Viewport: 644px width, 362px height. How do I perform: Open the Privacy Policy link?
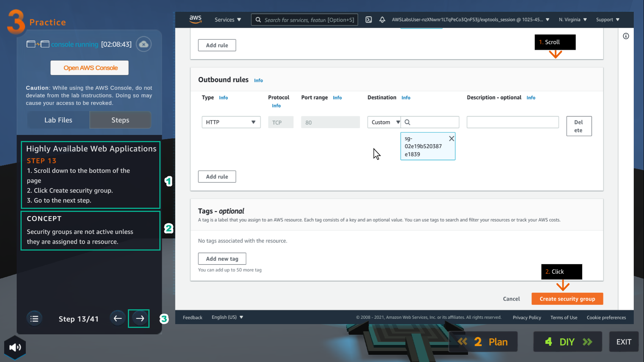click(x=527, y=318)
